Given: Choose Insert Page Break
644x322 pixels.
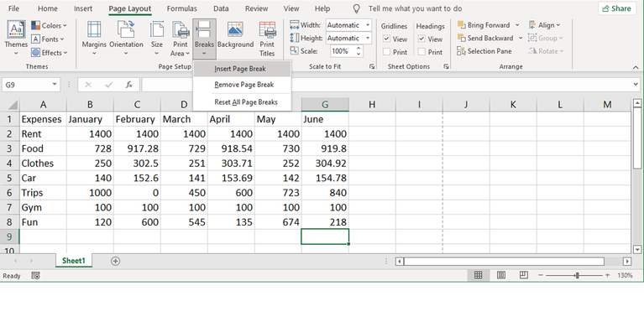Looking at the screenshot, I should tap(243, 69).
